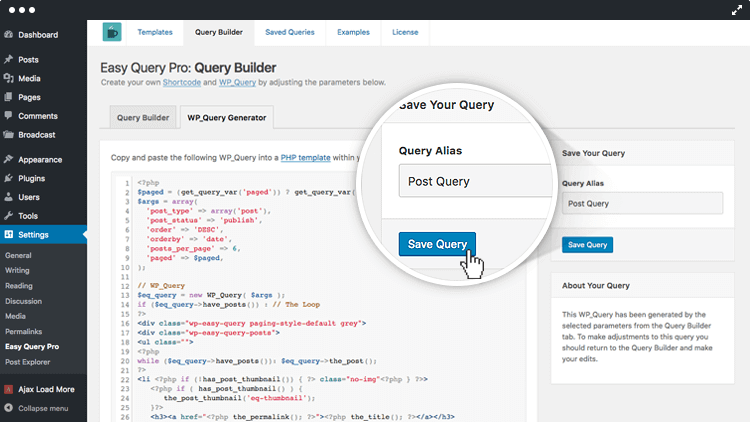Click the Appearance brush icon
The height and width of the screenshot is (422, 750).
[x=8, y=159]
